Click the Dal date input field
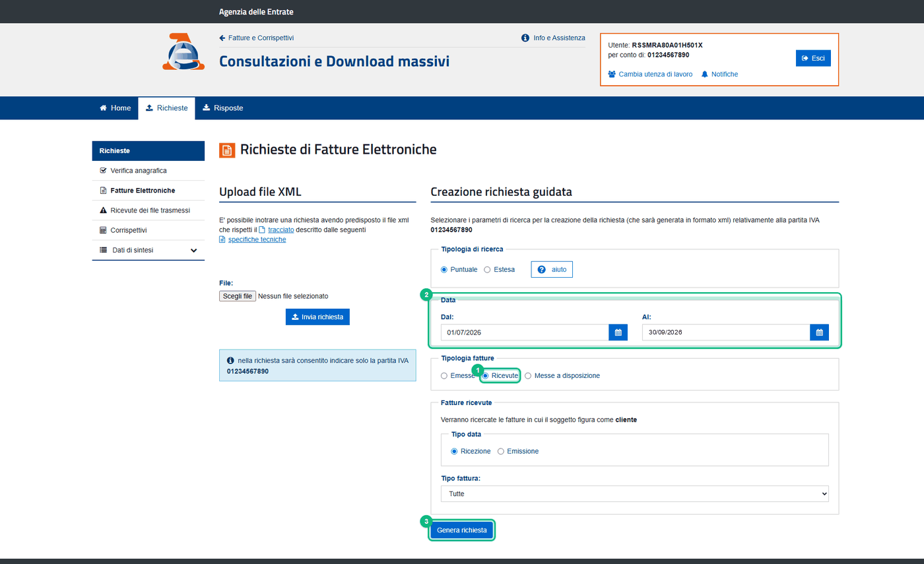 pyautogui.click(x=525, y=332)
